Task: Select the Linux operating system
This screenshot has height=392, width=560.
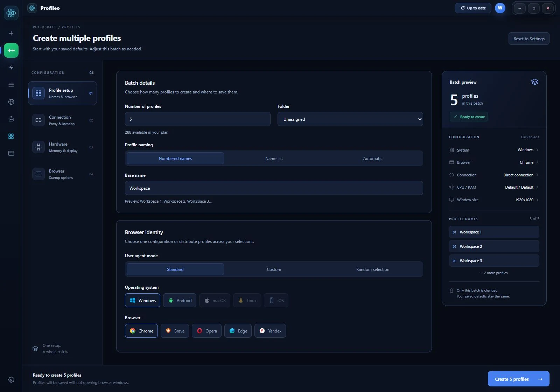Action: (x=247, y=300)
